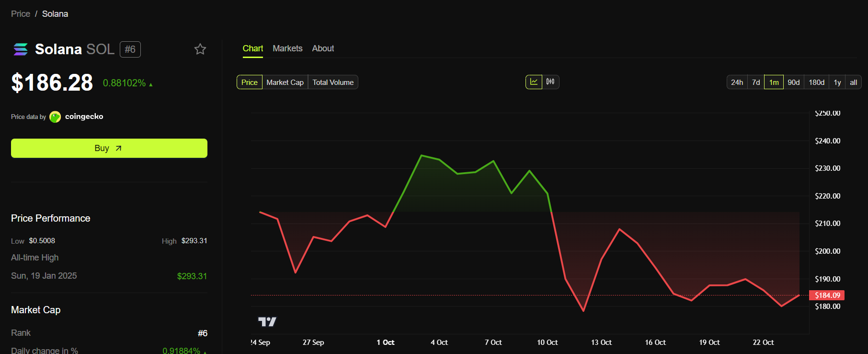The height and width of the screenshot is (354, 868).
Task: Select the Market Cap data toggle
Action: point(285,82)
